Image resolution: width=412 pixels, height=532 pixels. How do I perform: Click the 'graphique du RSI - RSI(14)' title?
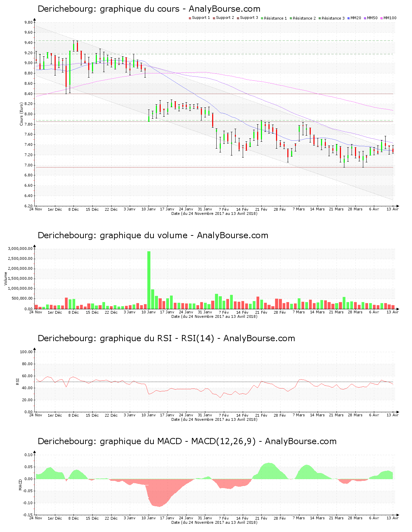(166, 338)
